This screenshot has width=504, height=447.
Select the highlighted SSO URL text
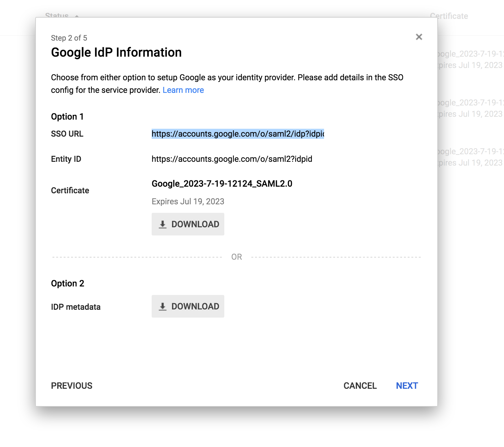tap(238, 133)
